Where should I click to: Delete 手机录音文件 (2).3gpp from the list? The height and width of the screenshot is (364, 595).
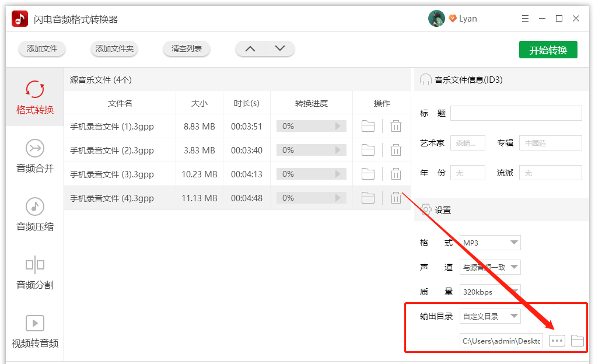[x=396, y=149]
